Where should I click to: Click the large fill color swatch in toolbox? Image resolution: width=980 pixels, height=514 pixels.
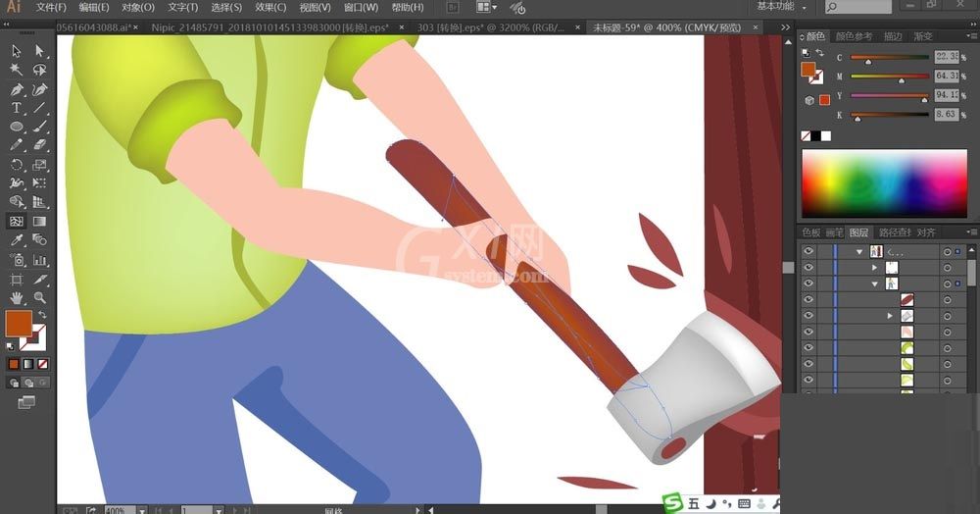pyautogui.click(x=19, y=324)
